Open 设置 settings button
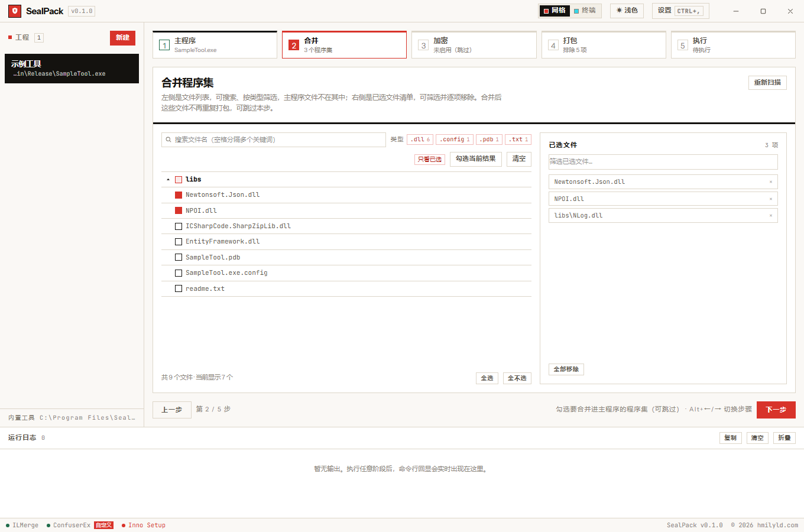 click(680, 11)
